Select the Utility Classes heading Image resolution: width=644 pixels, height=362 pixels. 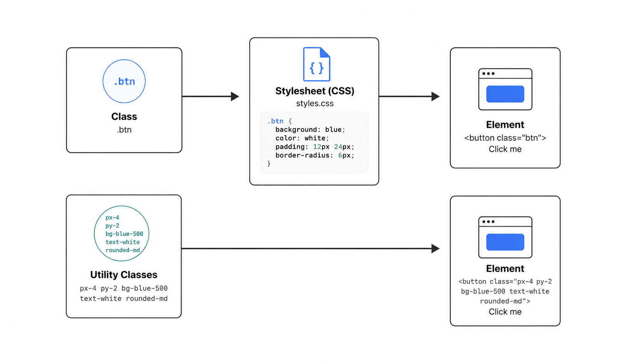click(124, 275)
